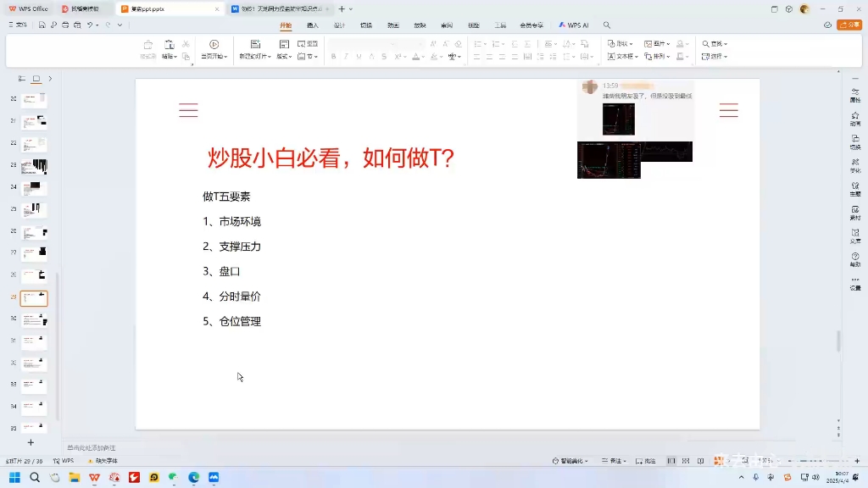Image resolution: width=868 pixels, height=488 pixels.
Task: Open the 文本框 text box dropdown
Action: [x=623, y=57]
